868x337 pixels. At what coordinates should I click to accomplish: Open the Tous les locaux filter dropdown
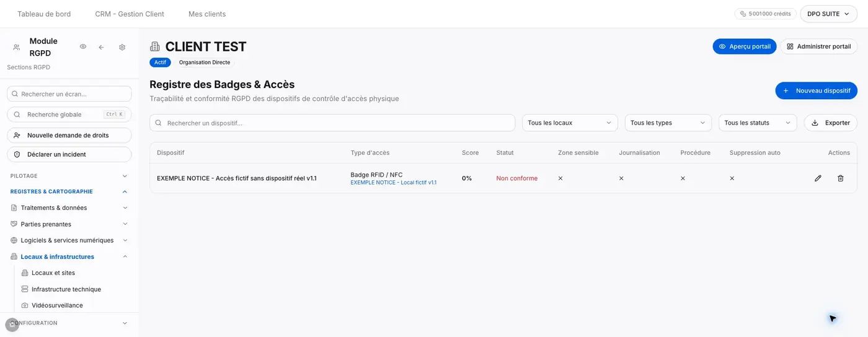570,123
